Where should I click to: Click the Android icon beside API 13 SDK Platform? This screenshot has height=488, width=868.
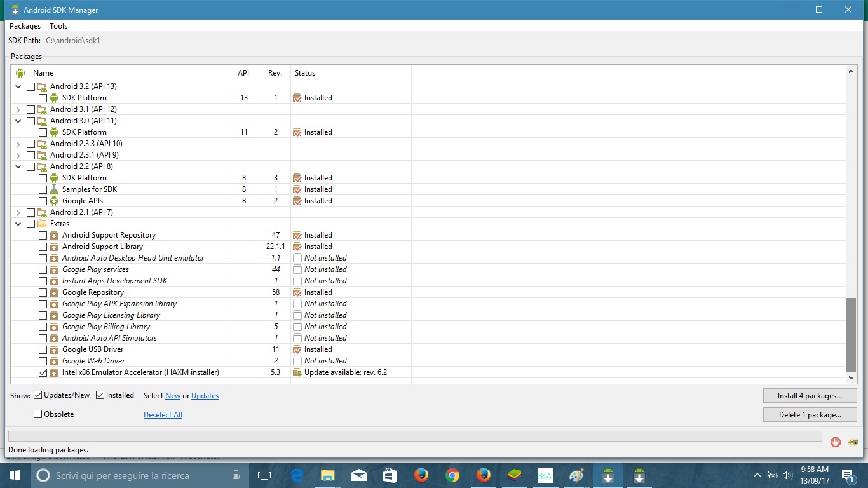pos(54,98)
